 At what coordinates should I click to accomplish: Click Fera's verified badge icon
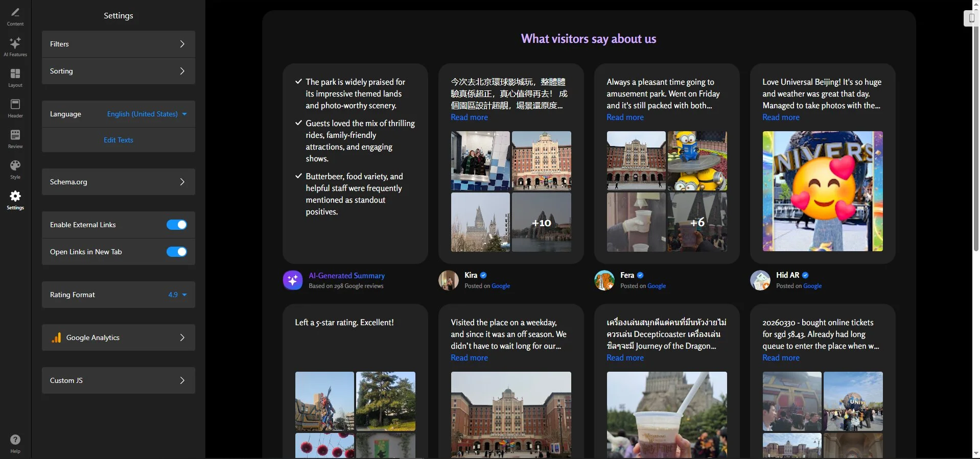pyautogui.click(x=640, y=275)
